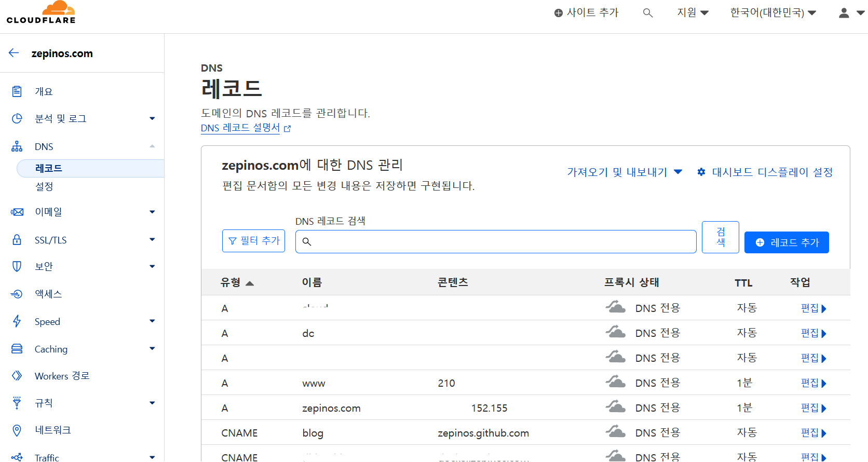Click the zepinos.github.com content cell

[x=483, y=433]
